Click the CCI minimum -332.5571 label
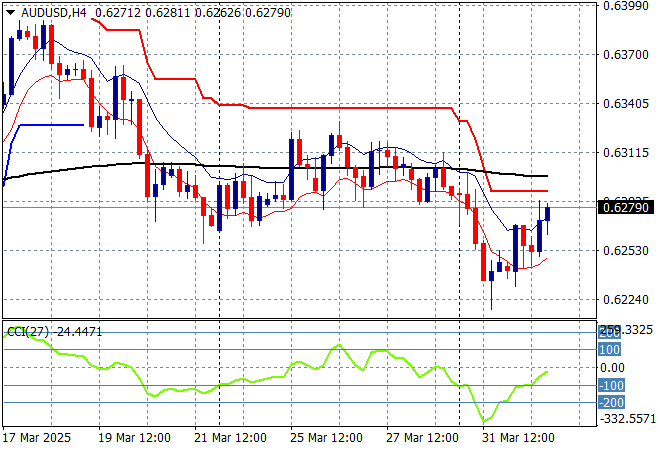Image resolution: width=660 pixels, height=450 pixels. [628, 419]
